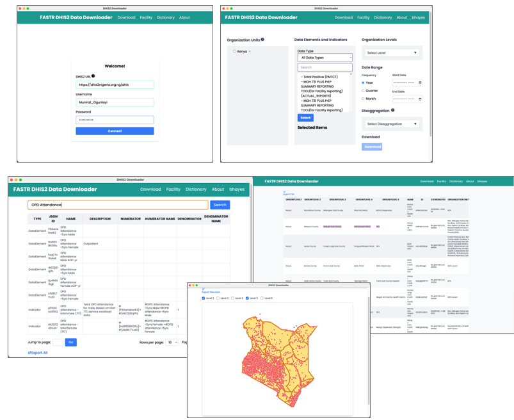Select 'Total Positive (PMTCT)' in the elements list
This screenshot has width=514, height=420.
320,77
